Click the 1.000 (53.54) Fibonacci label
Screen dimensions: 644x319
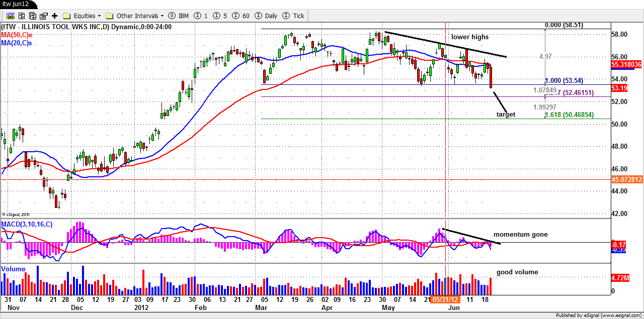pyautogui.click(x=564, y=80)
